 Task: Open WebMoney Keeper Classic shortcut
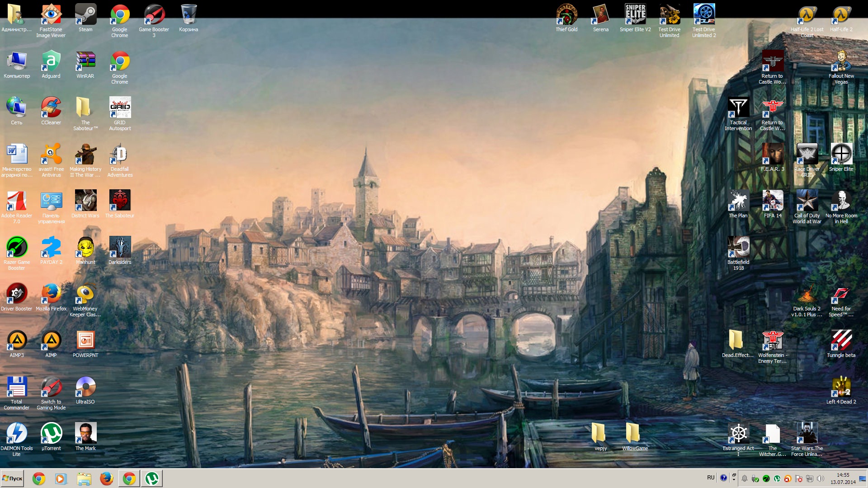pos(85,300)
